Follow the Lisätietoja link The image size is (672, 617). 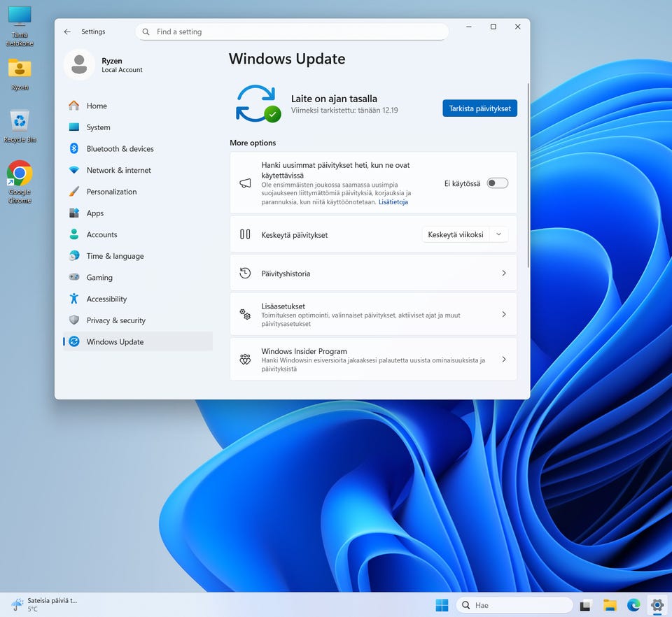393,202
